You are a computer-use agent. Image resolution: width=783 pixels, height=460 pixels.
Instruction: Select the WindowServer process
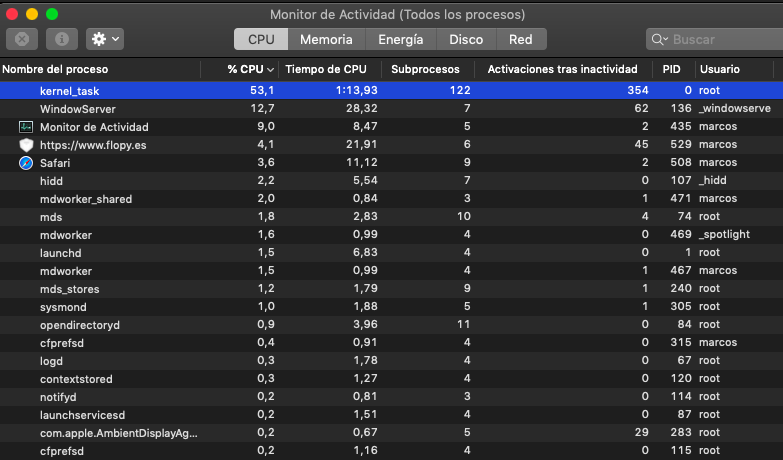pyautogui.click(x=78, y=109)
